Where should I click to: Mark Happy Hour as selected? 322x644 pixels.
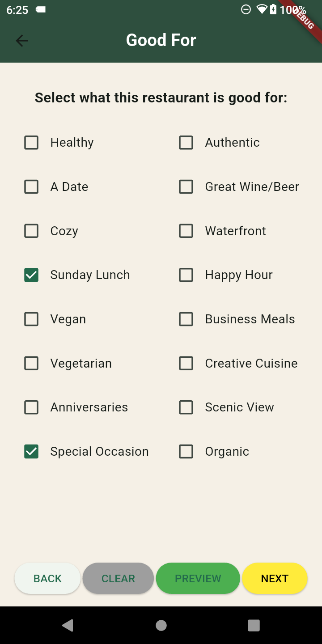coord(186,275)
